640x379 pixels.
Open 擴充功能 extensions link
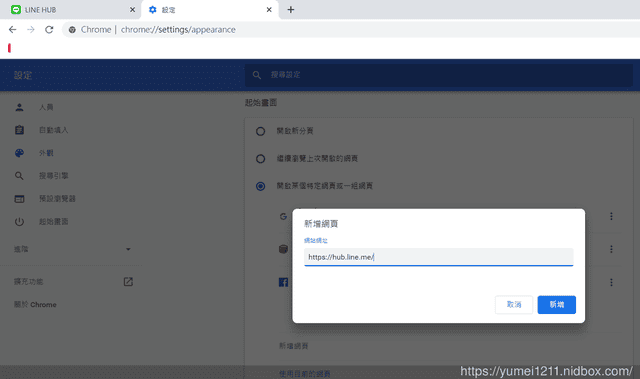click(29, 281)
